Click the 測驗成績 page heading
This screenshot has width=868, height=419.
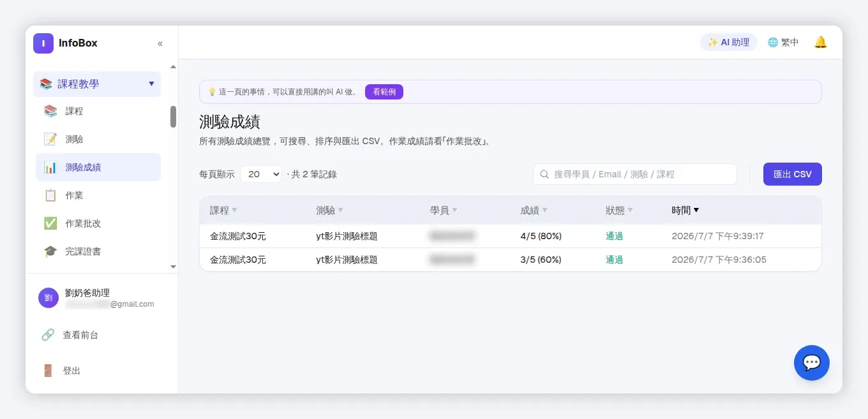pyautogui.click(x=230, y=122)
